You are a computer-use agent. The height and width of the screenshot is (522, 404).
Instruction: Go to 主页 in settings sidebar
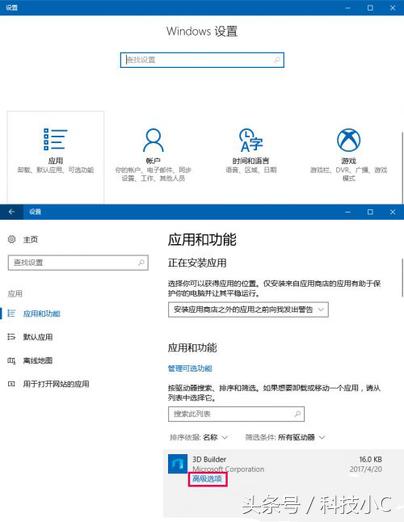[x=30, y=239]
